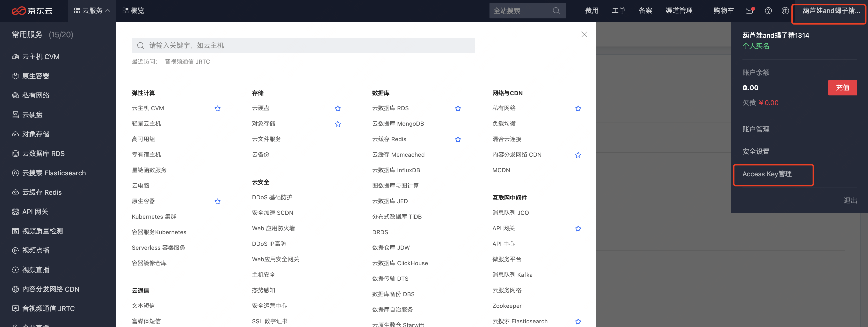Image resolution: width=868 pixels, height=327 pixels.
Task: Toggle favorite star for 内容分发网络 CDN
Action: (x=578, y=155)
